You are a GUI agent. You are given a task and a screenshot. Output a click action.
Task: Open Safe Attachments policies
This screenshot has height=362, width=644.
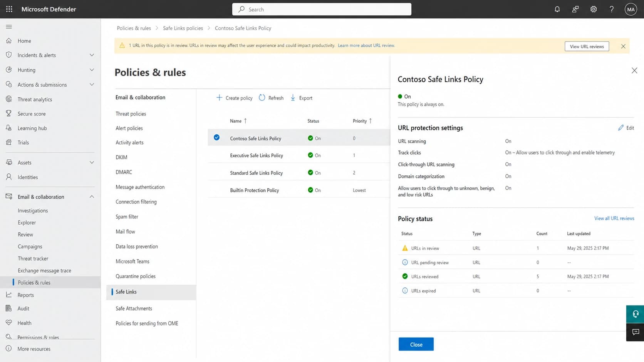pos(134,309)
